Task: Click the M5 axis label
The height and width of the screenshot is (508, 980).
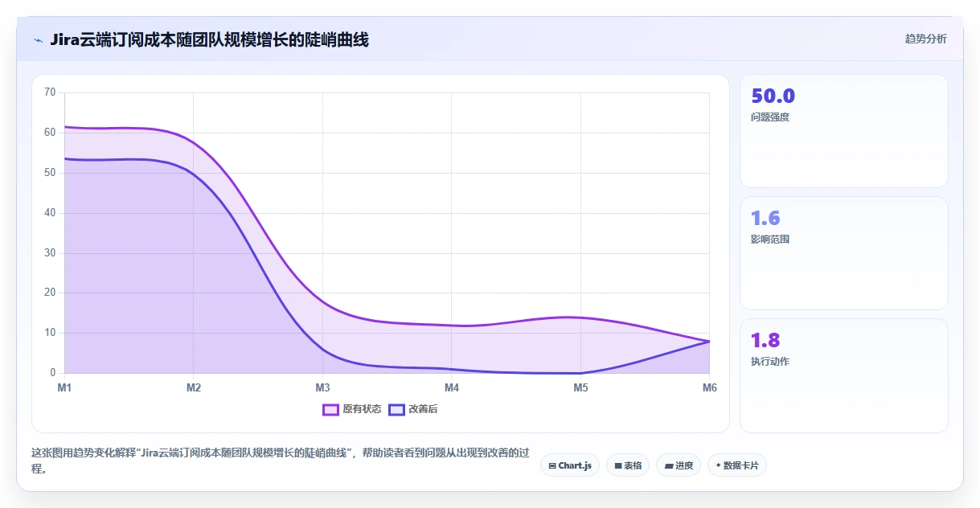Action: [580, 387]
